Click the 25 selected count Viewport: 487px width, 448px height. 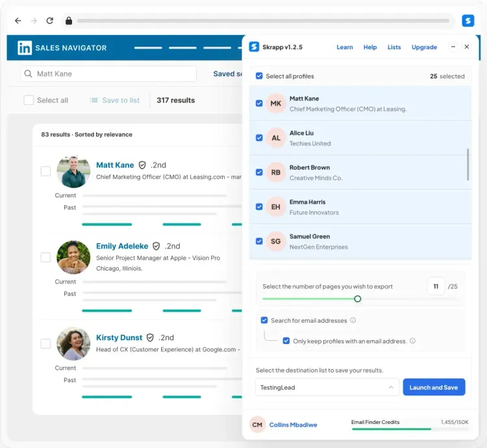447,76
